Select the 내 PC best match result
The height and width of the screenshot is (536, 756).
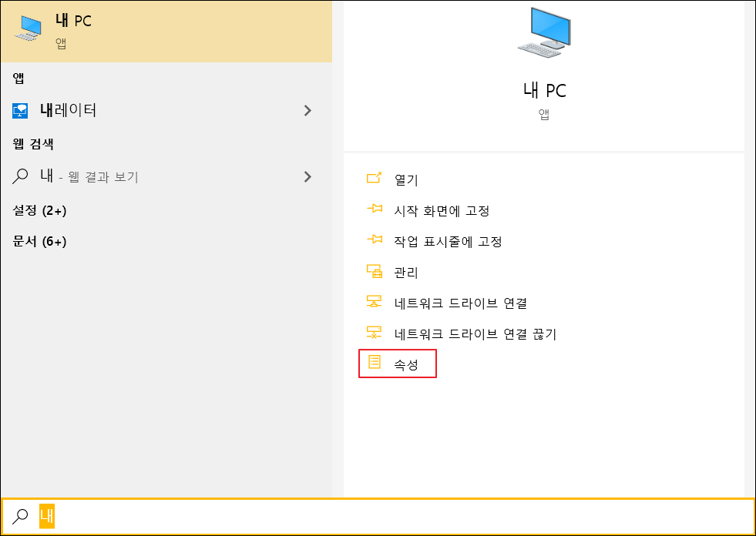(166, 32)
